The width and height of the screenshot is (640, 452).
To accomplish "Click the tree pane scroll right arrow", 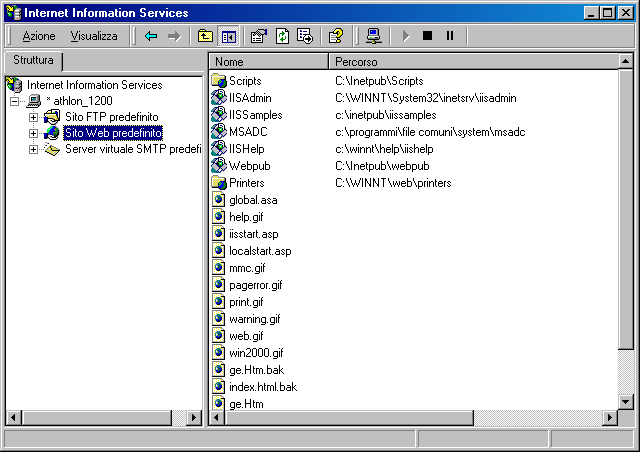I will pos(194,418).
